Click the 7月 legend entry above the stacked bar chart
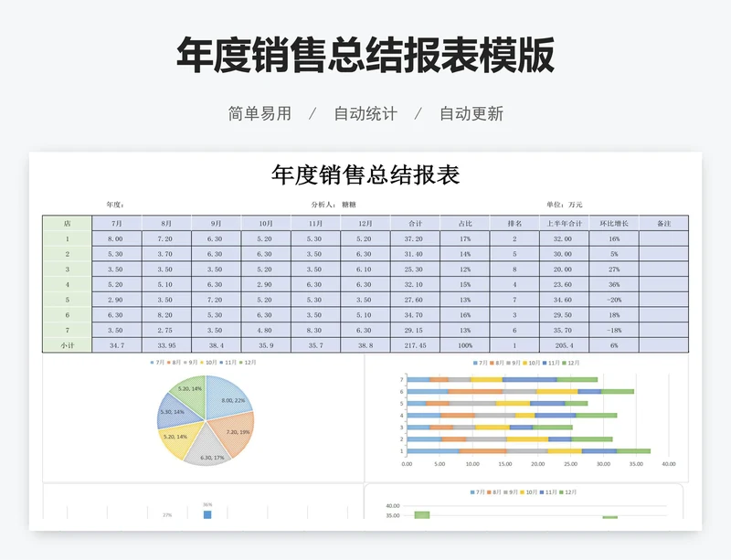731x560 pixels. [481, 363]
